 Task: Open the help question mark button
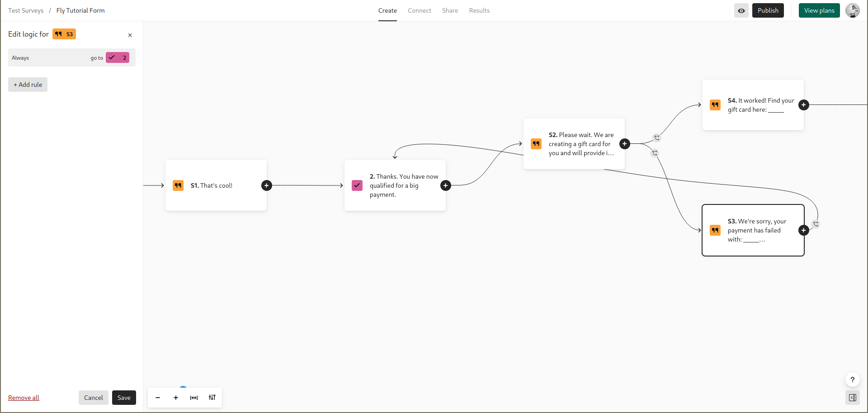pyautogui.click(x=853, y=380)
